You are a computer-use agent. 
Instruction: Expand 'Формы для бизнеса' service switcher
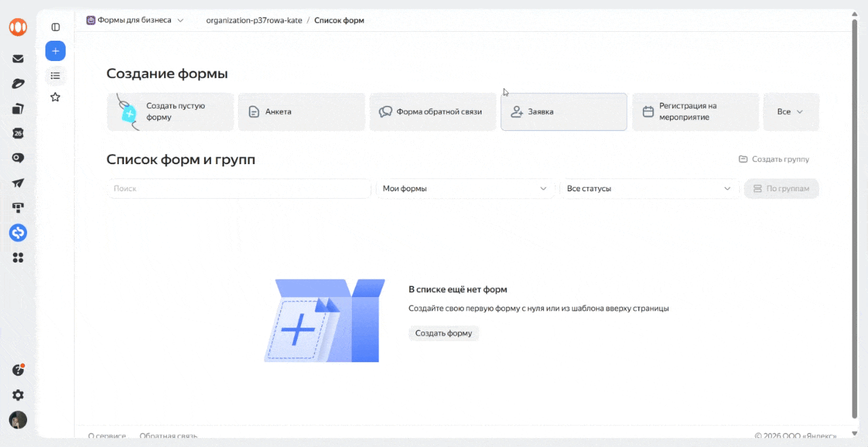point(135,20)
